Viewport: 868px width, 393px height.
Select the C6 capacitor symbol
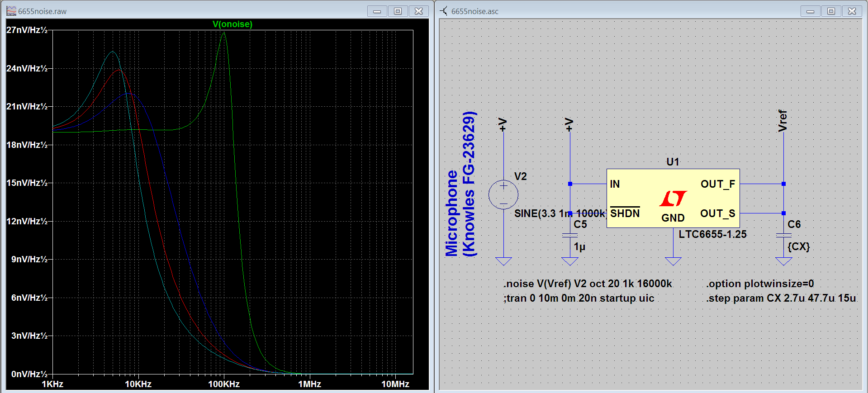(x=784, y=235)
